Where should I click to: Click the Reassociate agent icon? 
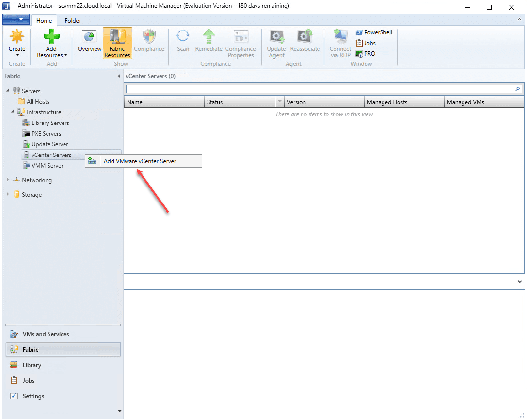(305, 36)
